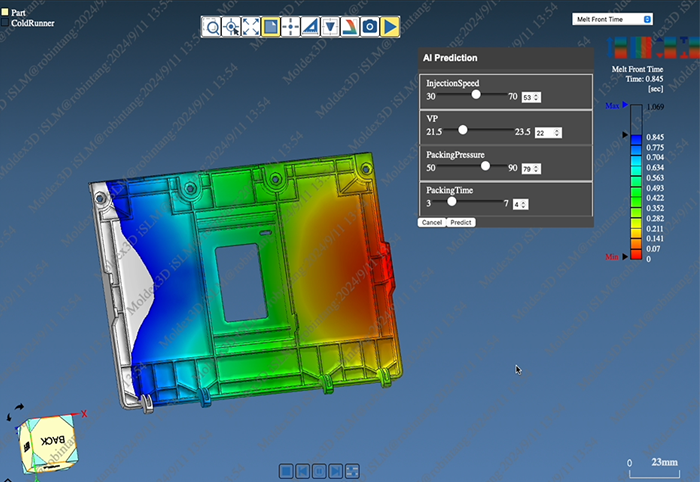Toggle the ColdRunner visibility checkbox
700x482 pixels.
click(x=5, y=22)
